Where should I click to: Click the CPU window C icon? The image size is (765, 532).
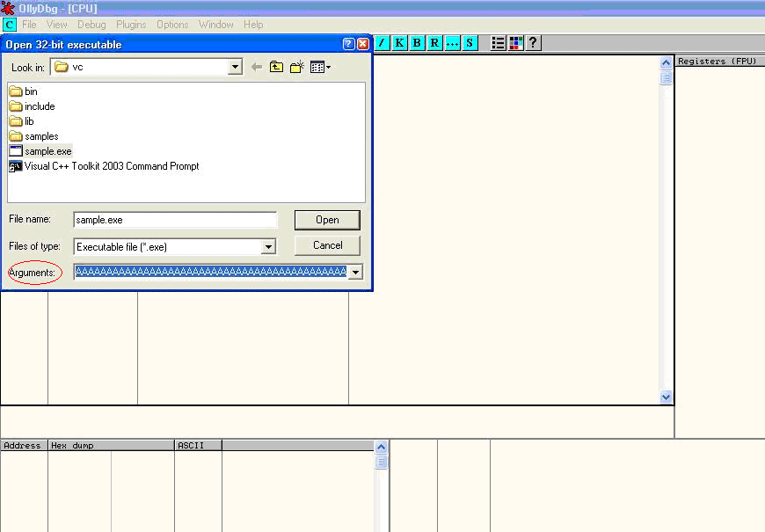[10, 25]
